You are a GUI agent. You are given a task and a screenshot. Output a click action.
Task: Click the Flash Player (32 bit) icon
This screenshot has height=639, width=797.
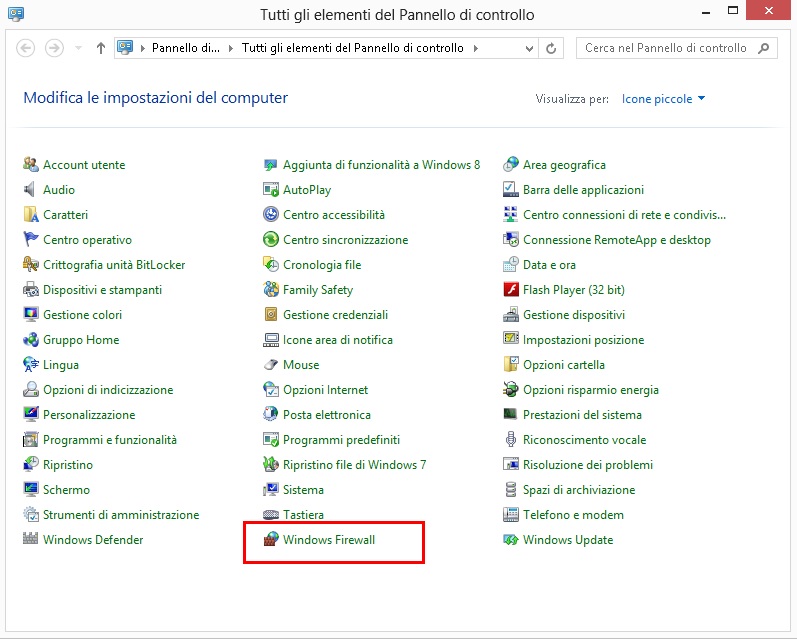(x=511, y=290)
